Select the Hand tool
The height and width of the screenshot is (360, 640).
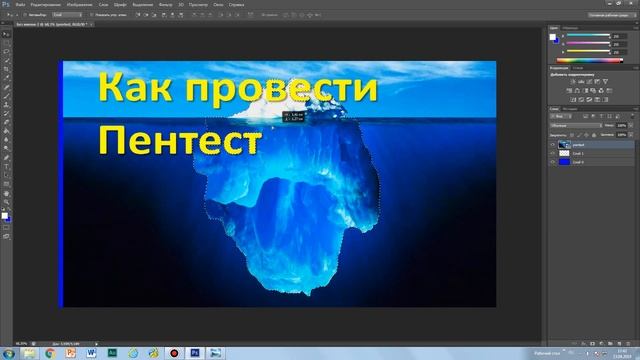click(x=6, y=193)
